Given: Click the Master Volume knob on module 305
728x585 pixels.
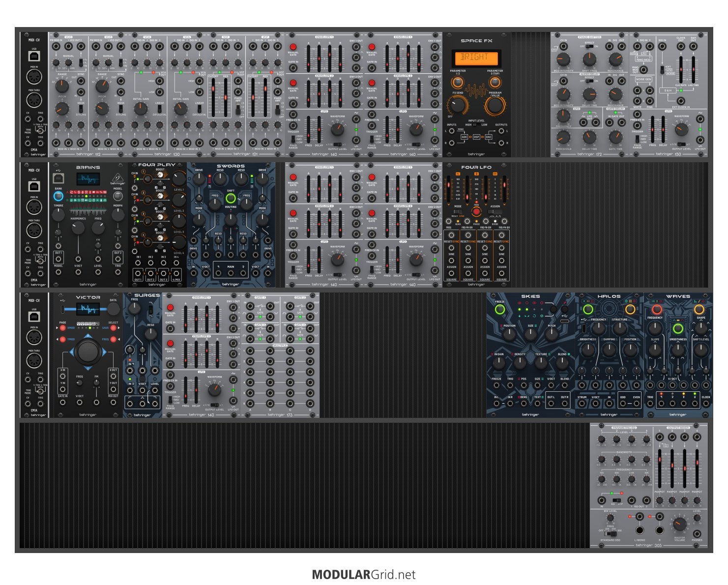Looking at the screenshot, I should (x=679, y=524).
